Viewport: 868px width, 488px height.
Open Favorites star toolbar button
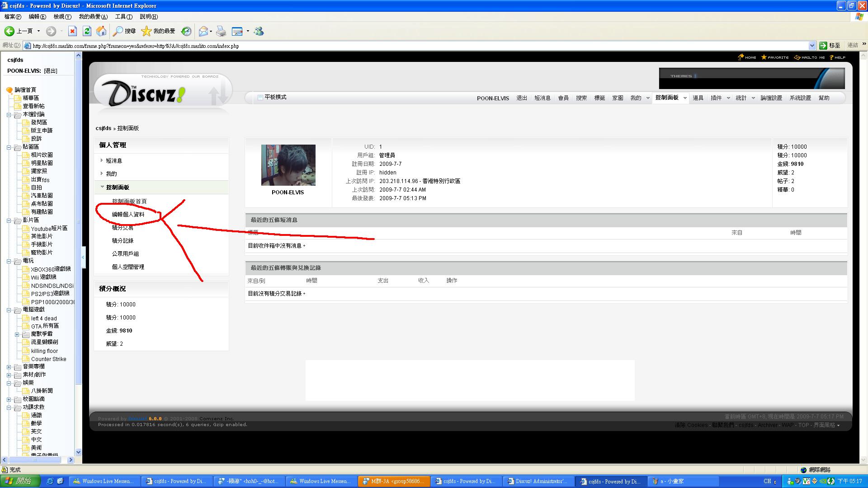point(158,31)
